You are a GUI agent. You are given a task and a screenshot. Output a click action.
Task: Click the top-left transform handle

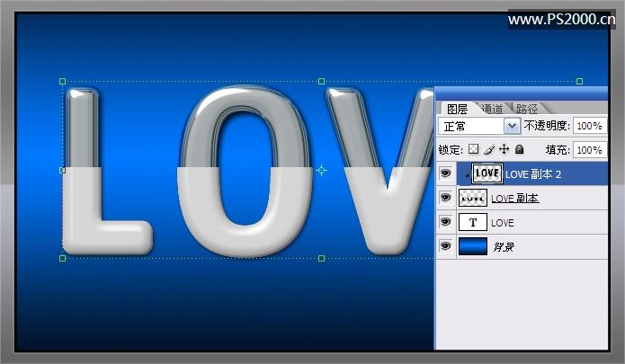63,81
